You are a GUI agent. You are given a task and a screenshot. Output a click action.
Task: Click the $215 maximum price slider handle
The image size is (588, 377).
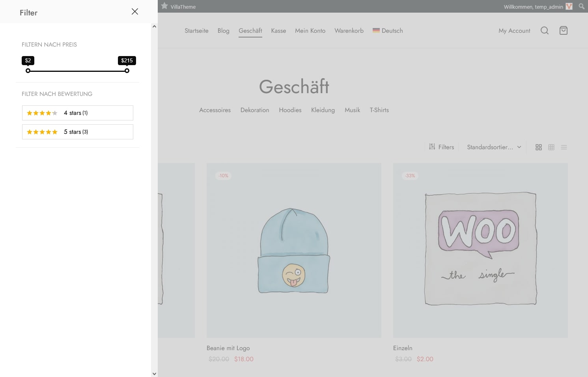point(127,71)
